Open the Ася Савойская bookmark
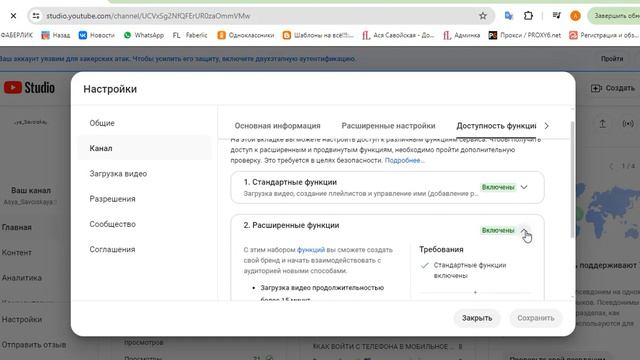 click(398, 36)
